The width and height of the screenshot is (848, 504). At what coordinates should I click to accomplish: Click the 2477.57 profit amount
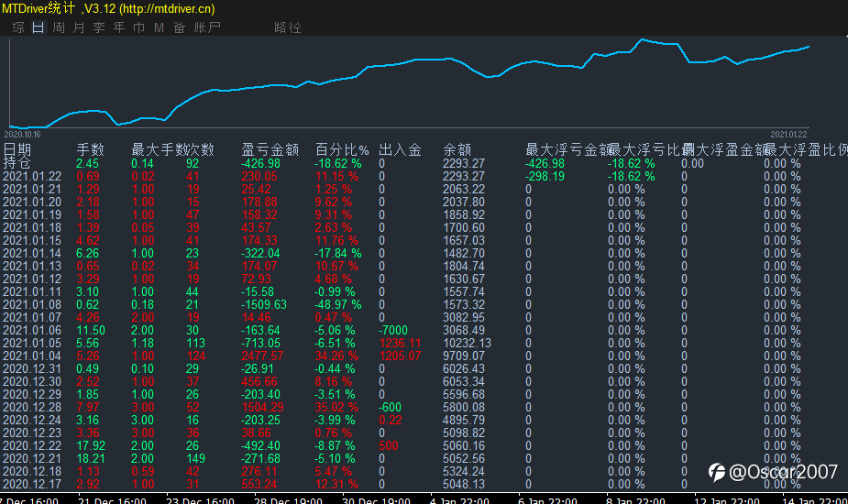[262, 356]
